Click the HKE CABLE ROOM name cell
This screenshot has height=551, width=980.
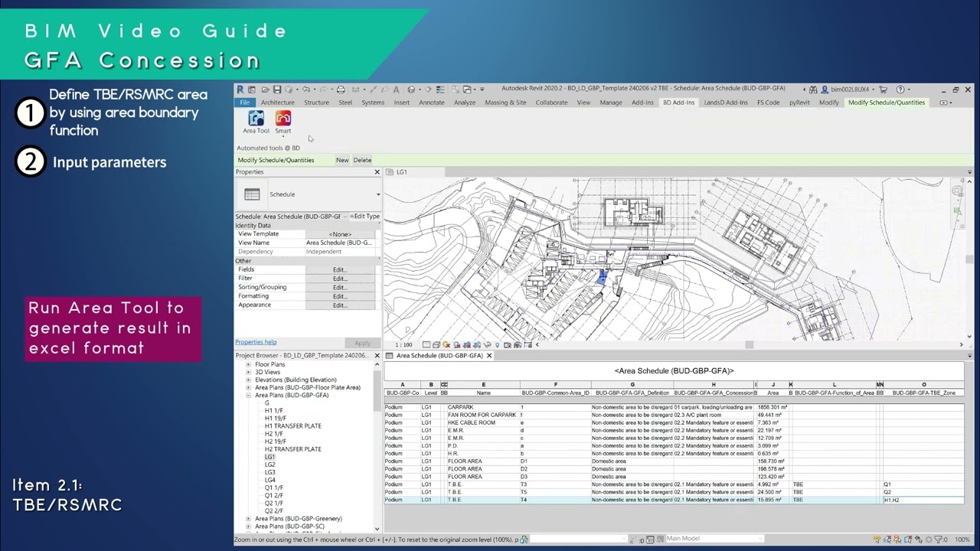[x=482, y=422]
